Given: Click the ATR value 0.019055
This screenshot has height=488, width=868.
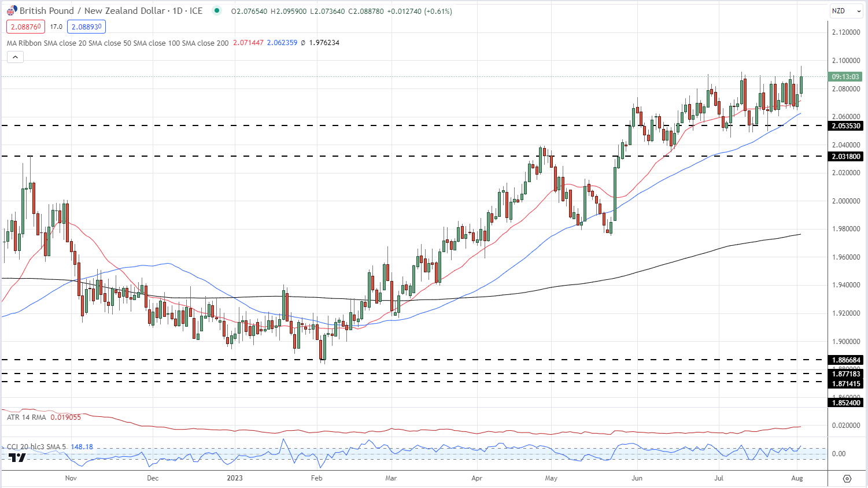Looking at the screenshot, I should click(66, 417).
